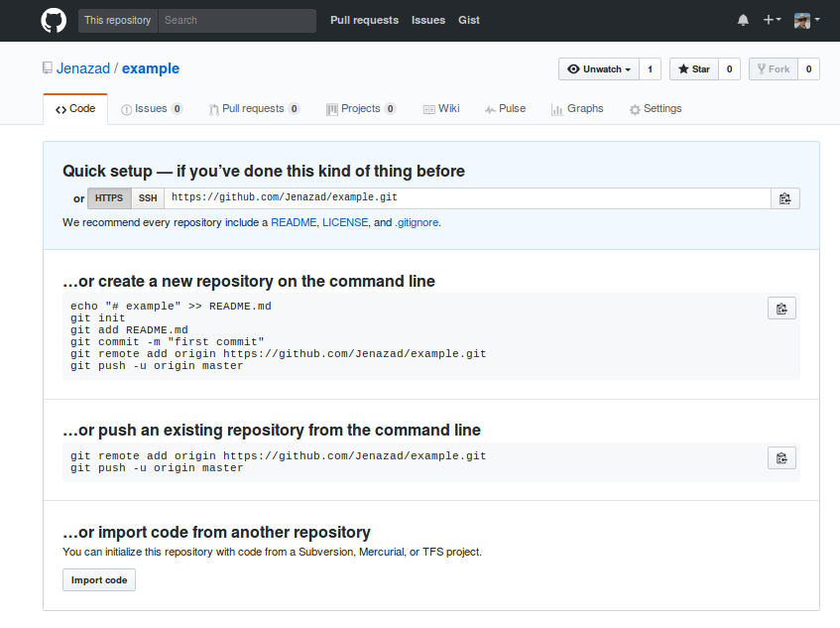The image size is (840, 628).
Task: View the watchers count of 1
Action: point(650,69)
